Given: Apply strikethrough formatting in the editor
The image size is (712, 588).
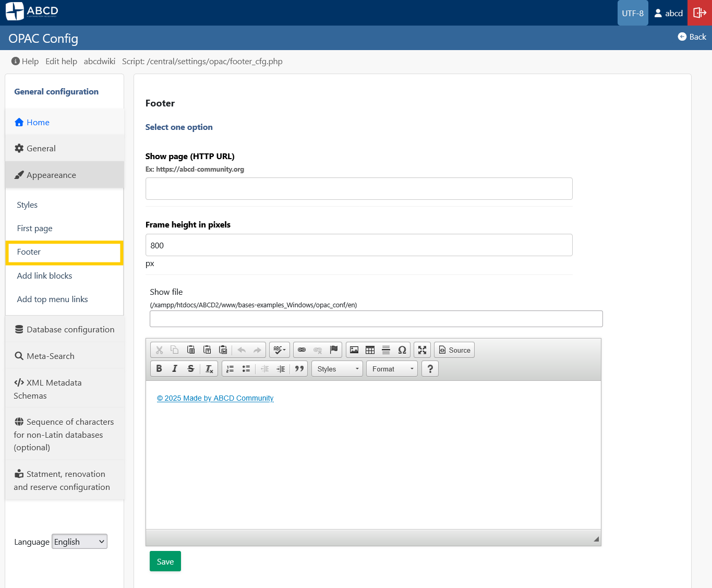Looking at the screenshot, I should point(190,368).
